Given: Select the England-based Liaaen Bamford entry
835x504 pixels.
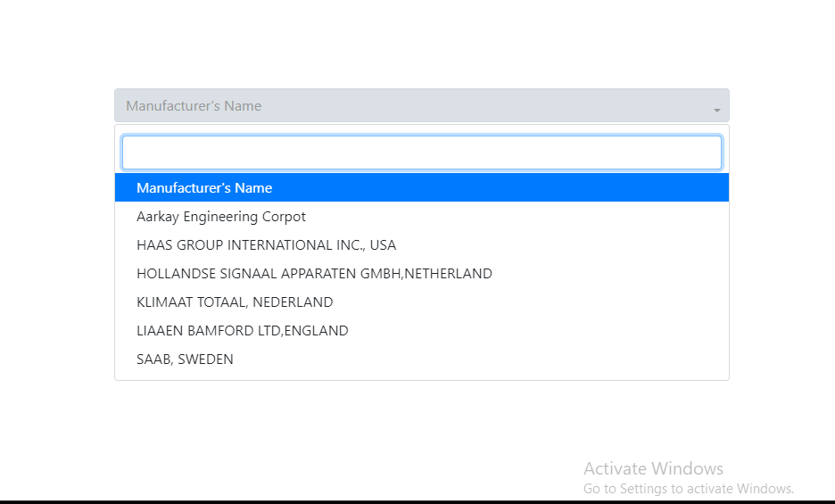Looking at the screenshot, I should (x=242, y=331).
